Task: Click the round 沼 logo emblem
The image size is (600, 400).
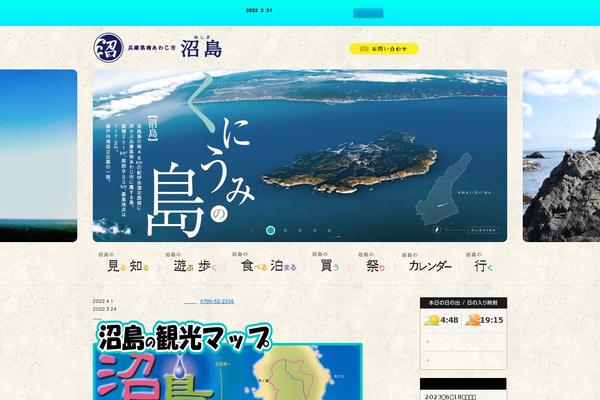Action: click(109, 47)
